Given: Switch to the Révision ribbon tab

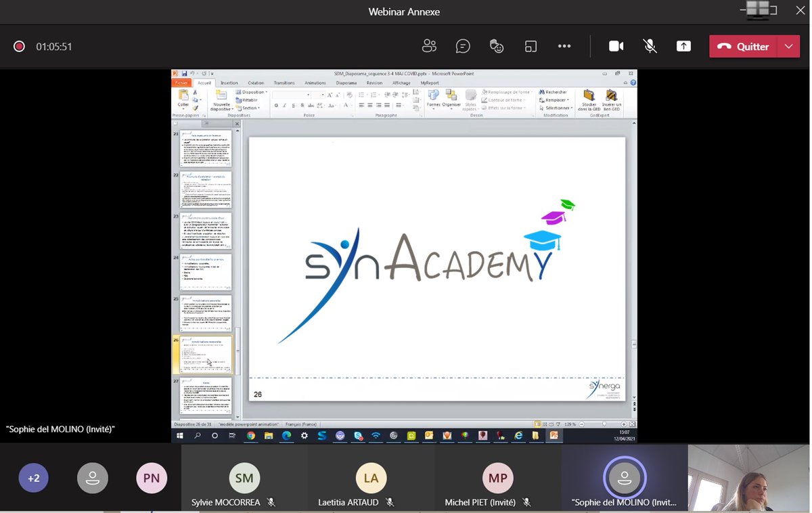Looking at the screenshot, I should (374, 83).
